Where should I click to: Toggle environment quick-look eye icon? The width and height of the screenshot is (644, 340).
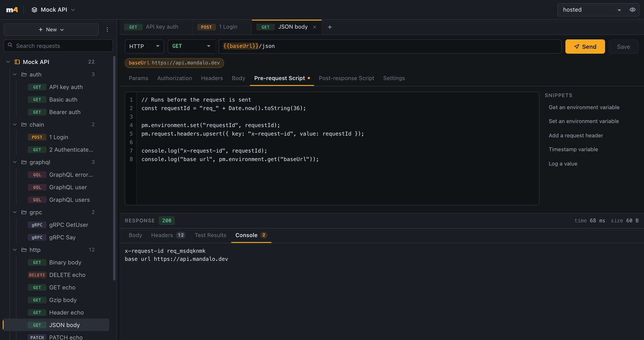[x=632, y=10]
